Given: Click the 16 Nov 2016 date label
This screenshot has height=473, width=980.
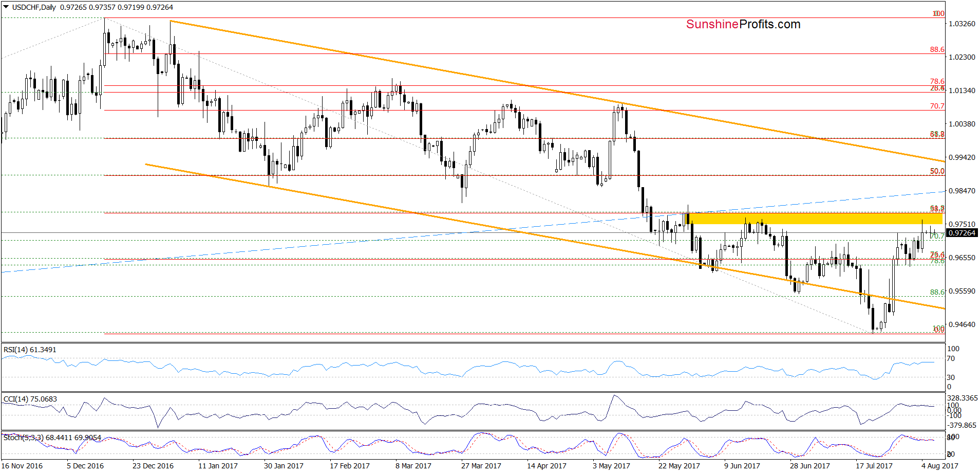Looking at the screenshot, I should pos(22,466).
